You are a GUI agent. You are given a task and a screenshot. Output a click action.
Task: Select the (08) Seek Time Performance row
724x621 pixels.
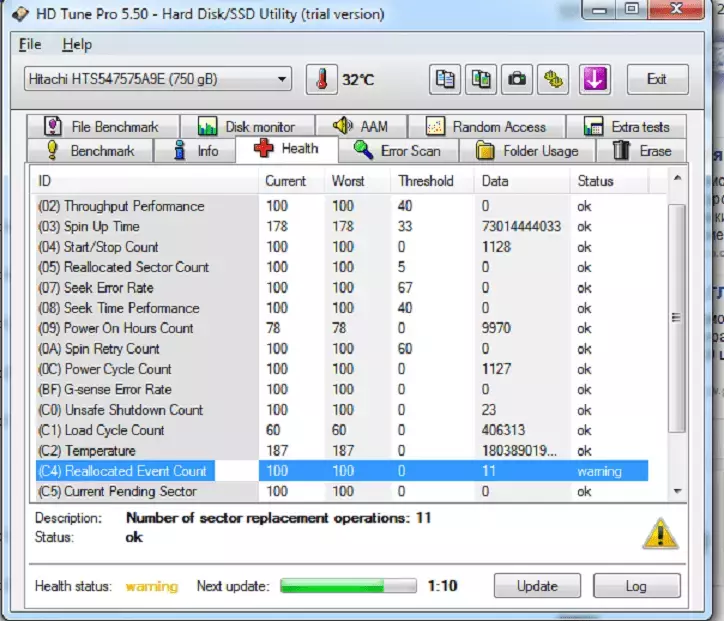click(342, 308)
